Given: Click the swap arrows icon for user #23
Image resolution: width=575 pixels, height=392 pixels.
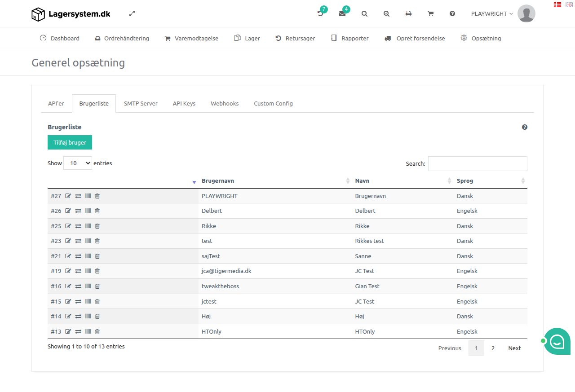Looking at the screenshot, I should click(78, 241).
